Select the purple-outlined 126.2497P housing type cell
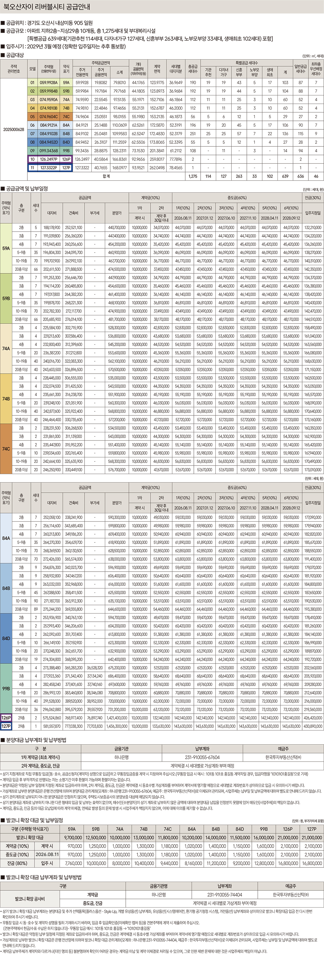The width and height of the screenshot is (324, 980). (x=48, y=159)
